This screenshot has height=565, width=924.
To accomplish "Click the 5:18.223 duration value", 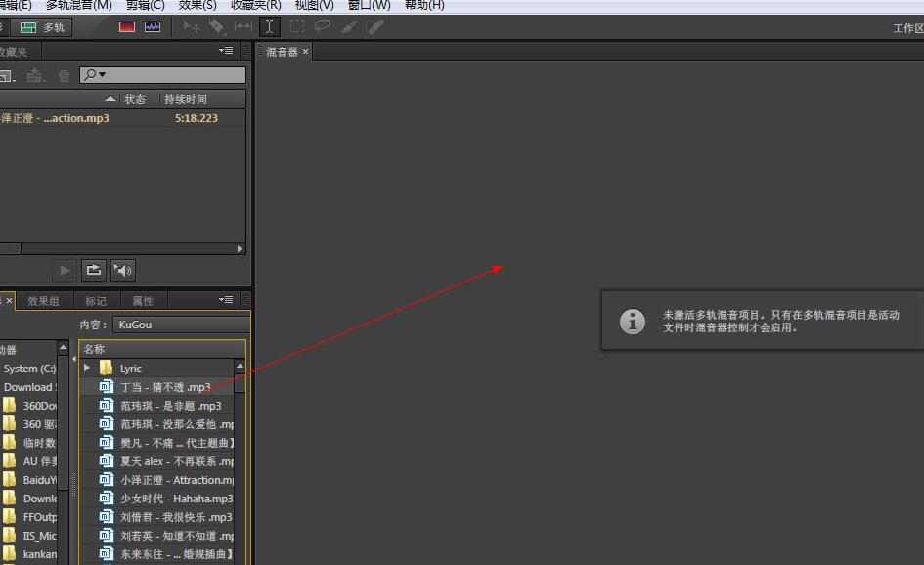I will point(197,118).
